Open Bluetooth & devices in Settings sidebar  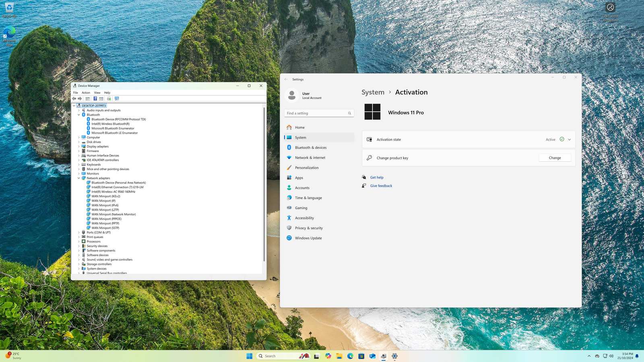(x=319, y=148)
